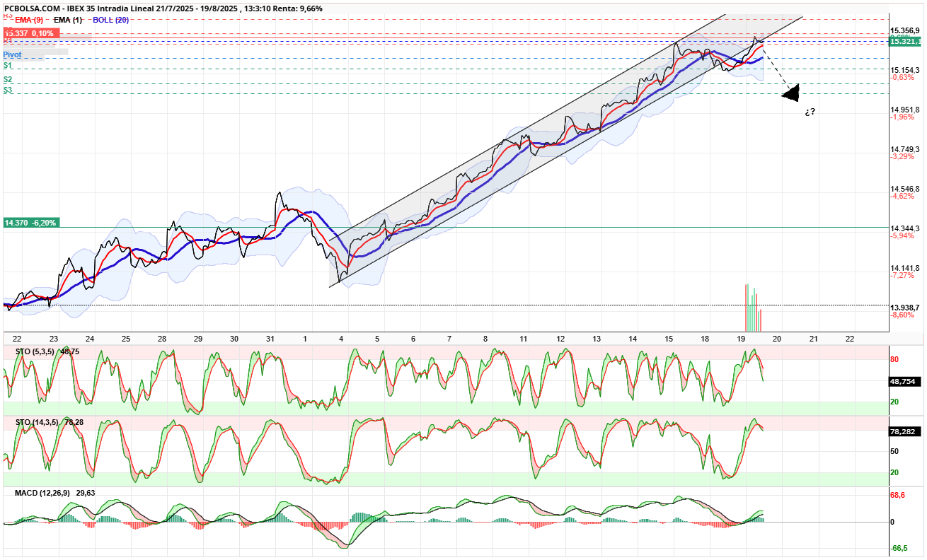Click the date label '20' on the time axis

pyautogui.click(x=777, y=339)
